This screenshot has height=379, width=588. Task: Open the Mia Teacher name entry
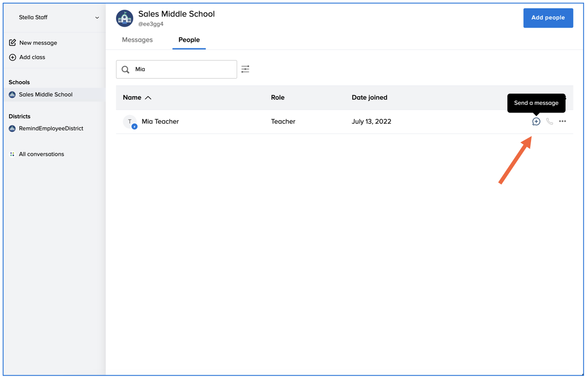pos(160,122)
